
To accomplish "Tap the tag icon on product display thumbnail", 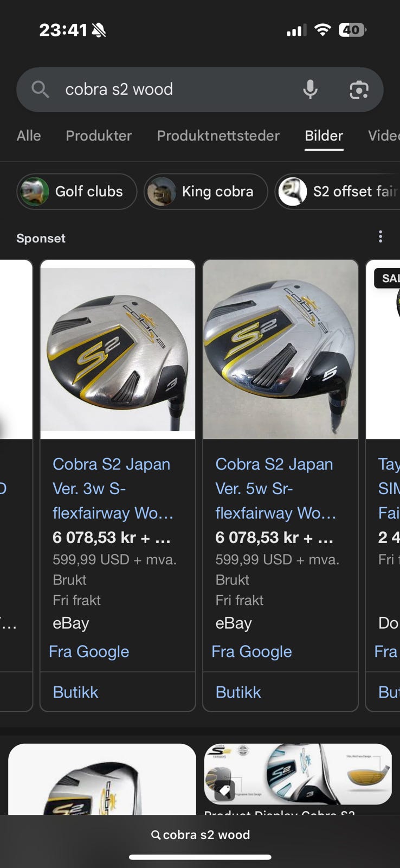I will pos(225,790).
